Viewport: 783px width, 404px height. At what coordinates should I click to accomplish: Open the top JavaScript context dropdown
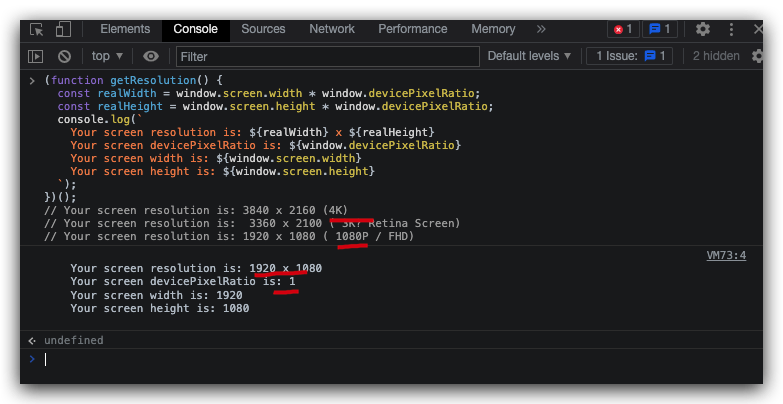click(107, 57)
